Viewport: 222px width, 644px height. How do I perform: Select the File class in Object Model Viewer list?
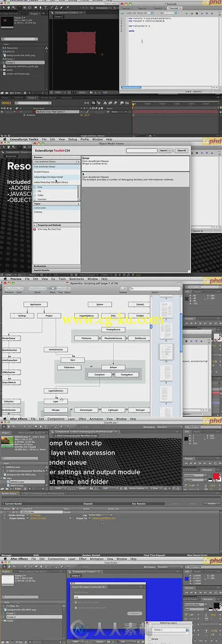pos(40,191)
